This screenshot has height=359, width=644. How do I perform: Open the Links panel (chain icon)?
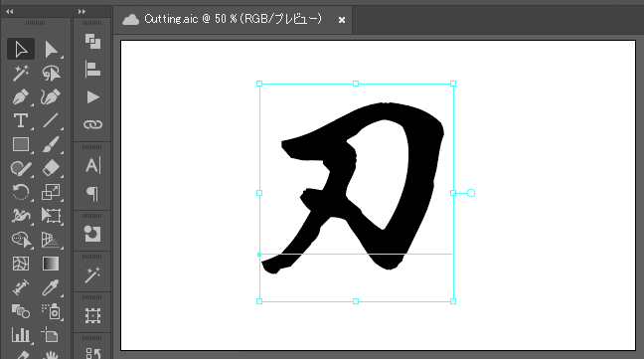(x=92, y=124)
